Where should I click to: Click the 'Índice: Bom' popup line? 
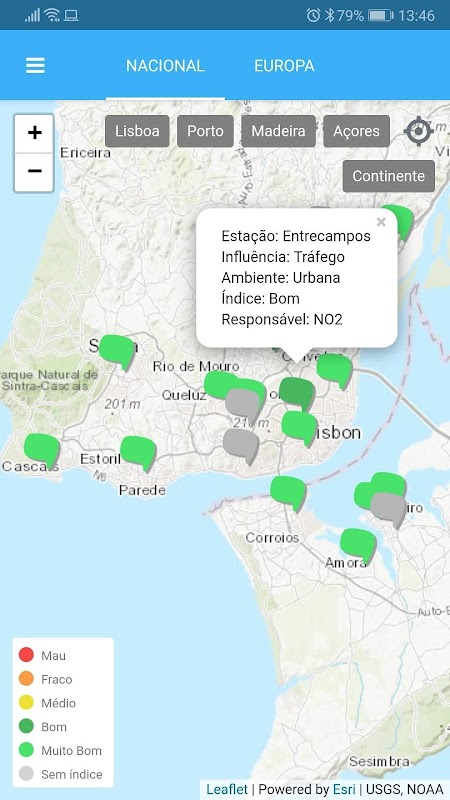[x=260, y=298]
